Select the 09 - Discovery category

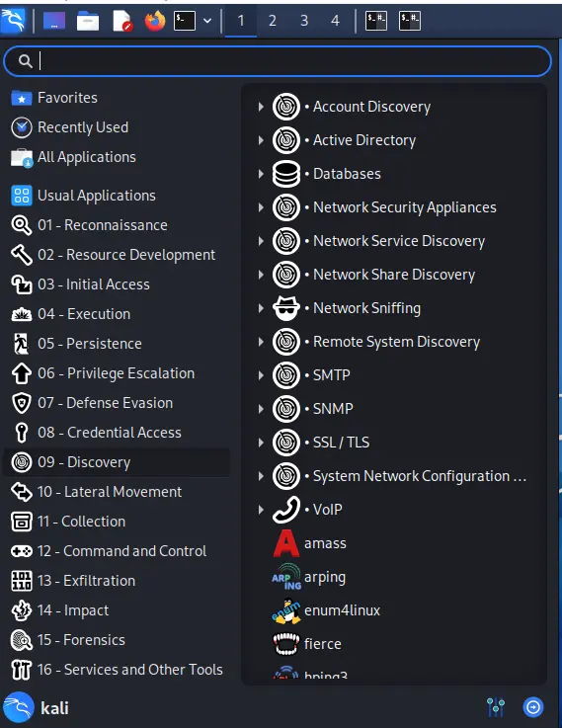116,462
